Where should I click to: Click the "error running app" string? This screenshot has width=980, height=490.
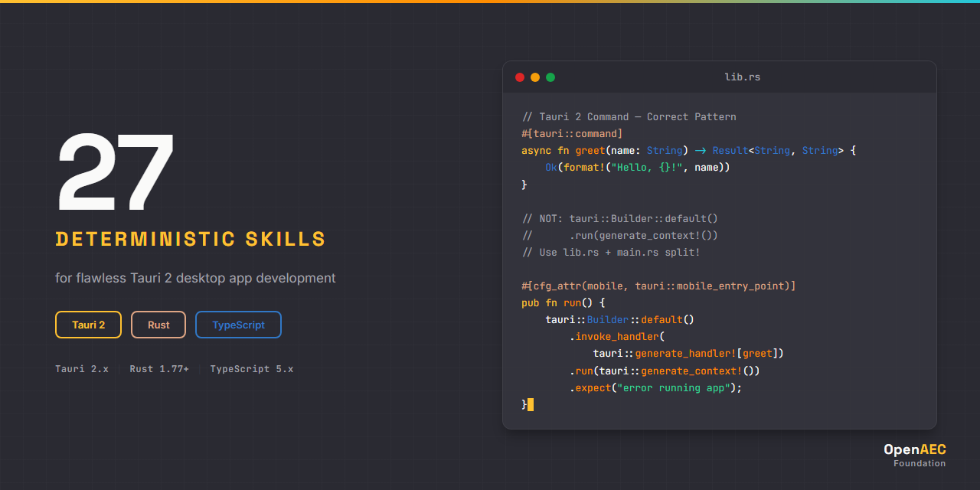click(x=674, y=387)
